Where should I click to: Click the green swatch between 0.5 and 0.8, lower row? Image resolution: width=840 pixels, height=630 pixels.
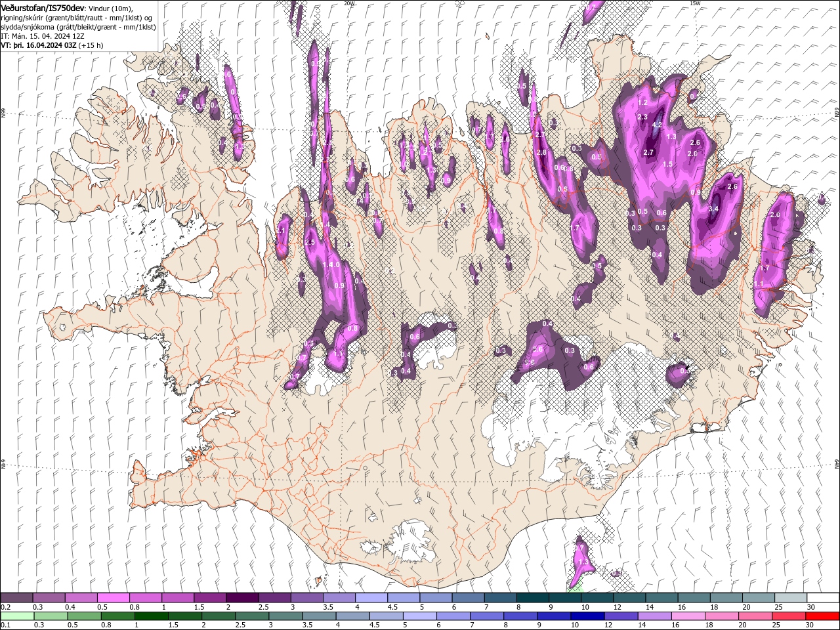point(83,616)
